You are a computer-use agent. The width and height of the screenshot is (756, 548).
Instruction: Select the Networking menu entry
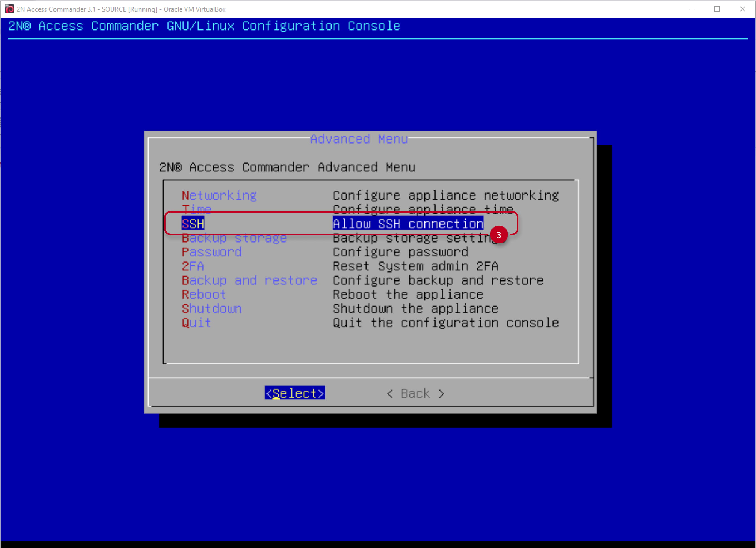[219, 195]
